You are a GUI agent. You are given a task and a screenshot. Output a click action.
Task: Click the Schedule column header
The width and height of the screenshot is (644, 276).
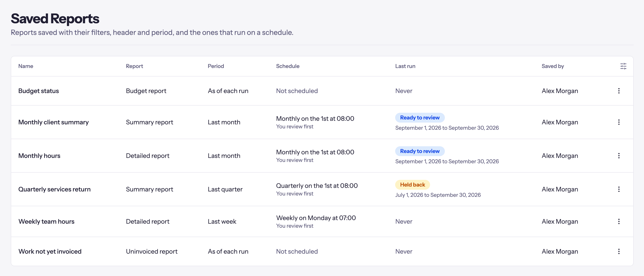coord(288,66)
